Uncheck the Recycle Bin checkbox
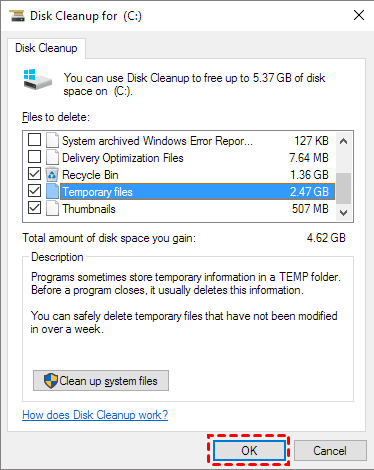The width and height of the screenshot is (374, 470). pyautogui.click(x=34, y=174)
